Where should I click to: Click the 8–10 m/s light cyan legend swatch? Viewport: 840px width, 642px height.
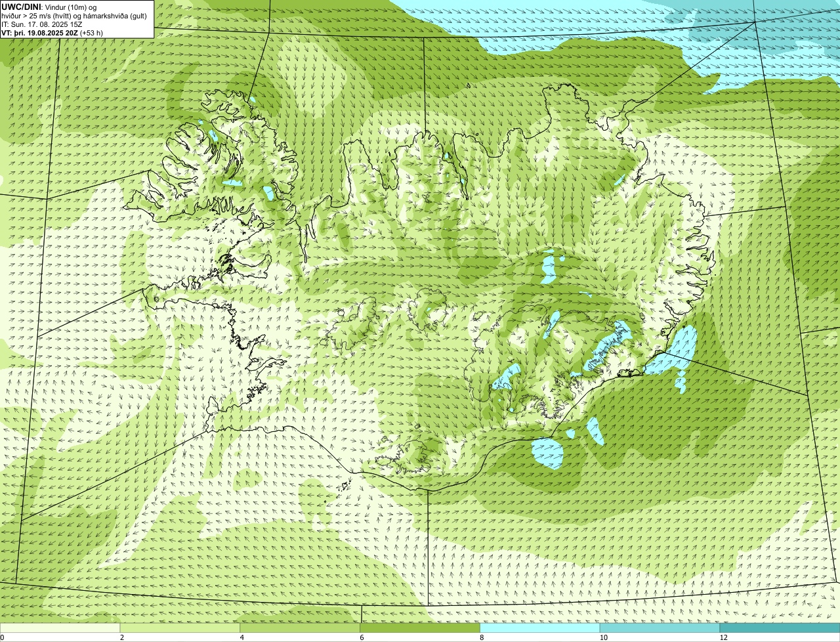(x=540, y=628)
